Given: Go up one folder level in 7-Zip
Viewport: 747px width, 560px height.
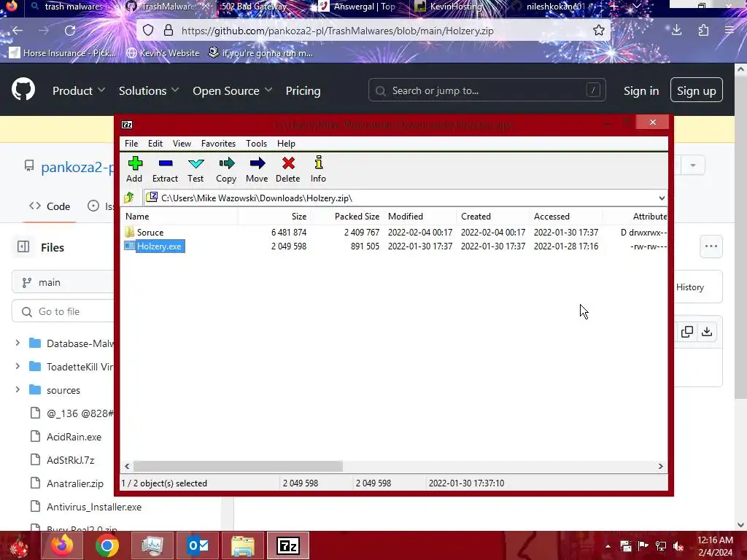Looking at the screenshot, I should tap(129, 198).
